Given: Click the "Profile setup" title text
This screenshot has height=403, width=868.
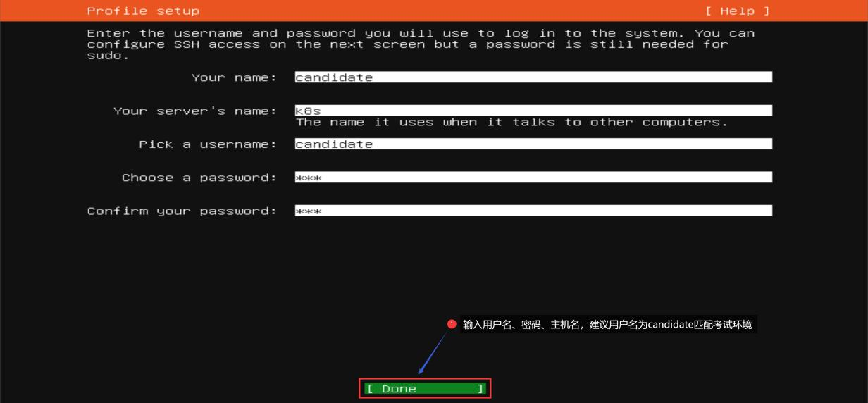Looking at the screenshot, I should click(x=143, y=11).
